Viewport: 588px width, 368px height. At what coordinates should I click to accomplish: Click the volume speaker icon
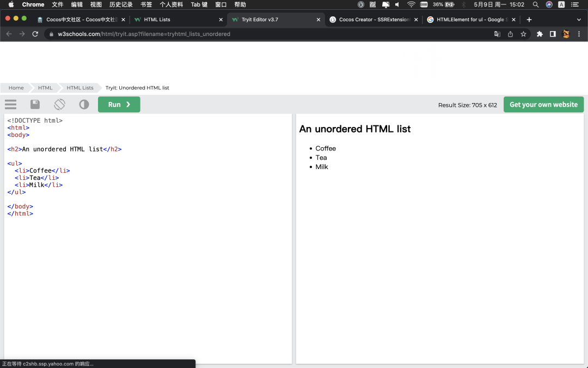(x=397, y=4)
